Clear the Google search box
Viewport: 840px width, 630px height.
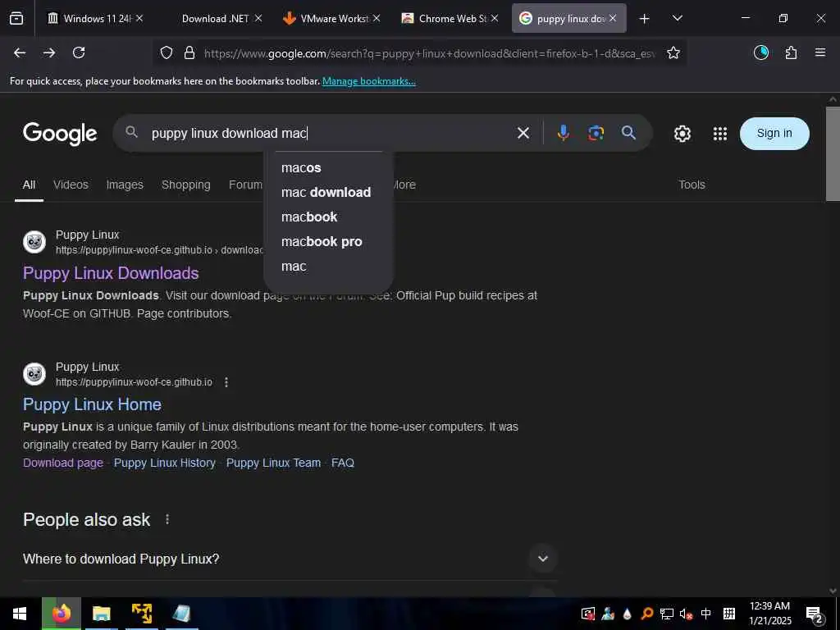(523, 133)
